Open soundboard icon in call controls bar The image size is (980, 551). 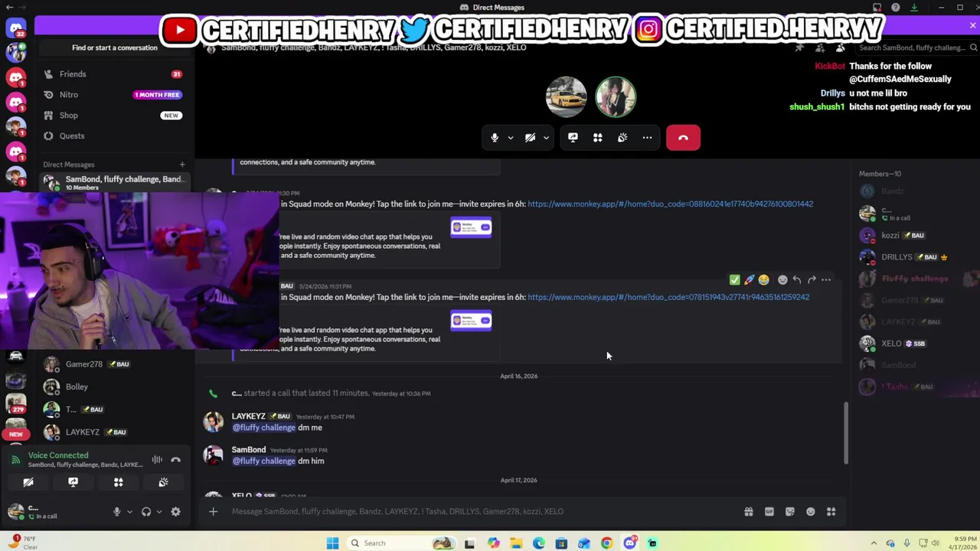pos(622,138)
